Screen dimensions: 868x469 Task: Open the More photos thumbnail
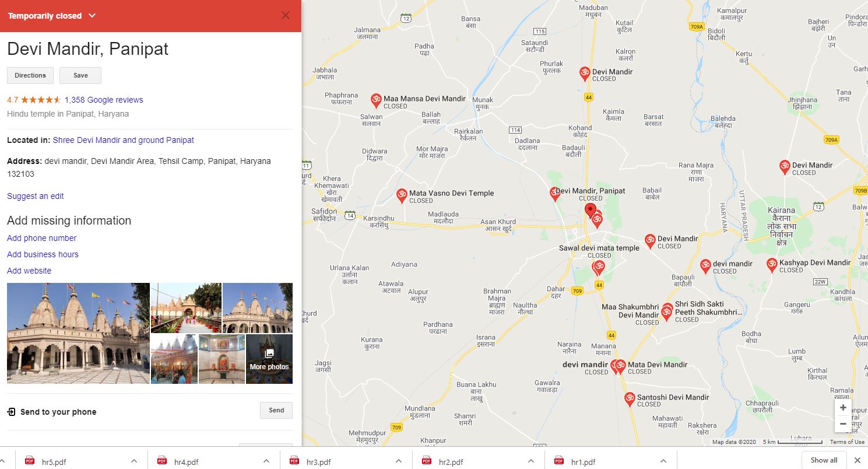point(269,359)
